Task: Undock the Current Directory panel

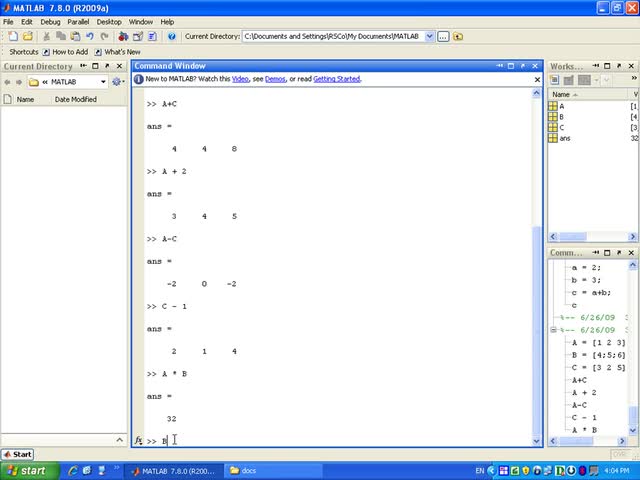Action: [107, 66]
